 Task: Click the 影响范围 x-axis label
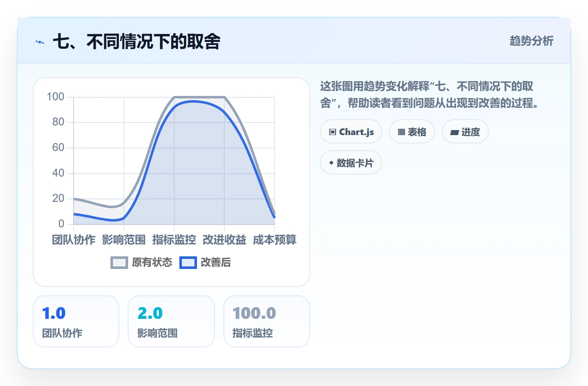coord(124,240)
